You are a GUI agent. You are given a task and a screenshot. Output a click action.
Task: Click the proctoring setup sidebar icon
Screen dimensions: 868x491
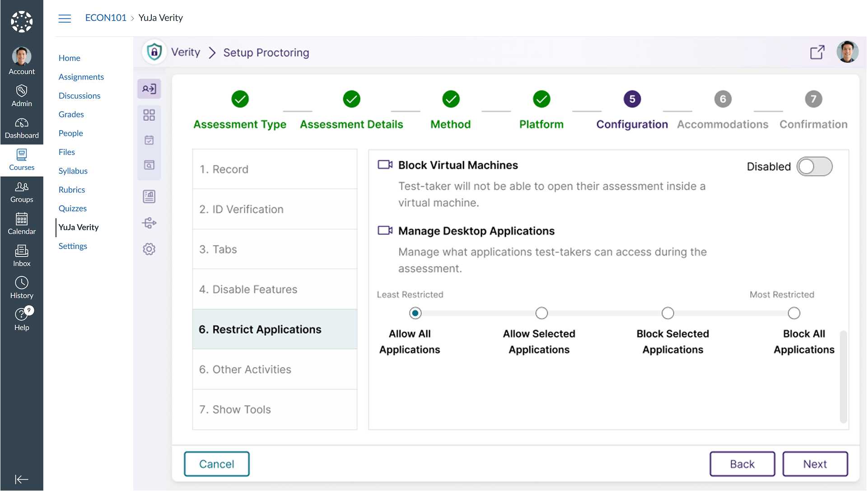point(149,89)
